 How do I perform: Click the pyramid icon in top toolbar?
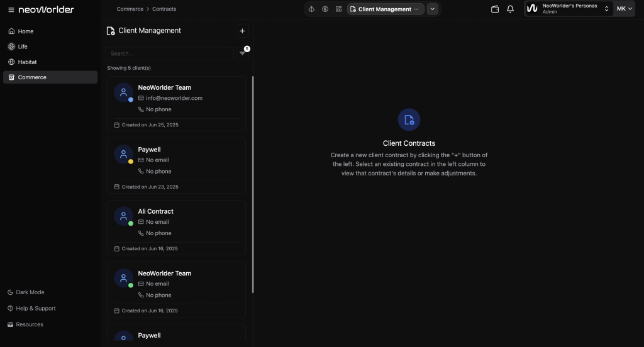[x=311, y=9]
